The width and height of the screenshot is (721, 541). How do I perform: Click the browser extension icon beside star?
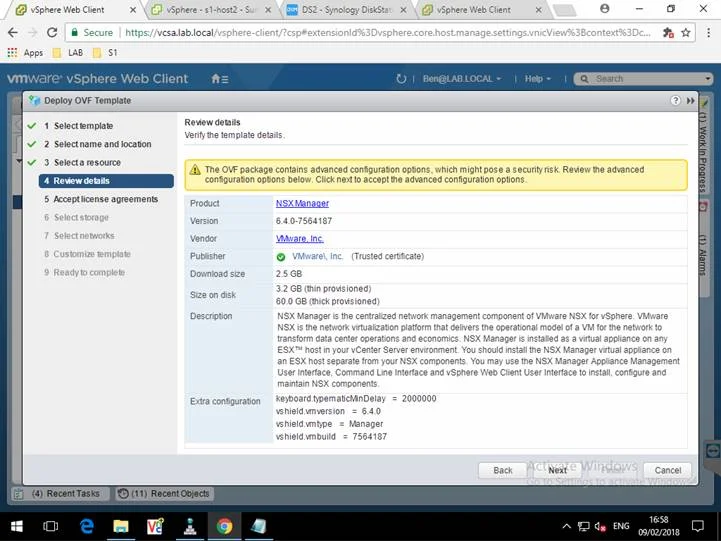[x=668, y=32]
